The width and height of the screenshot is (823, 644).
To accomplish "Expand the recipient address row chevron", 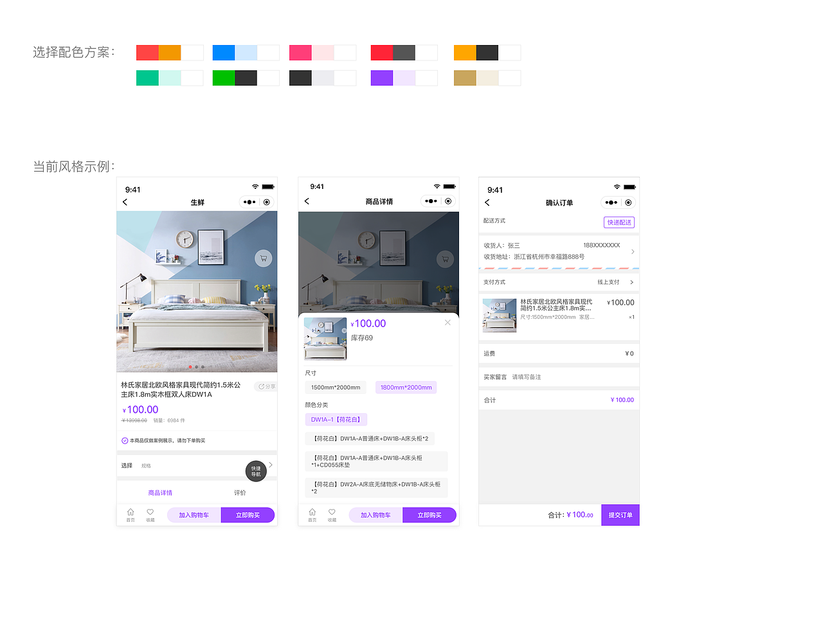I will click(633, 251).
